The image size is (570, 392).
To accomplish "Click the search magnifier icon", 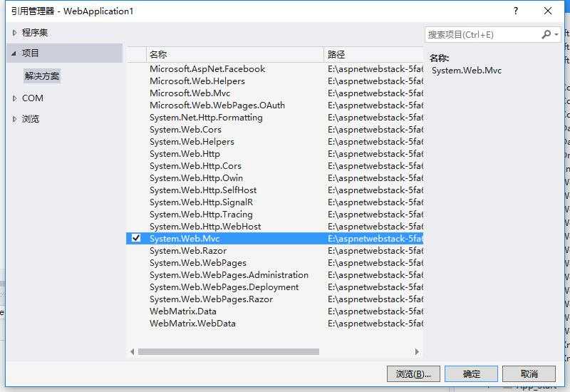I will [546, 34].
